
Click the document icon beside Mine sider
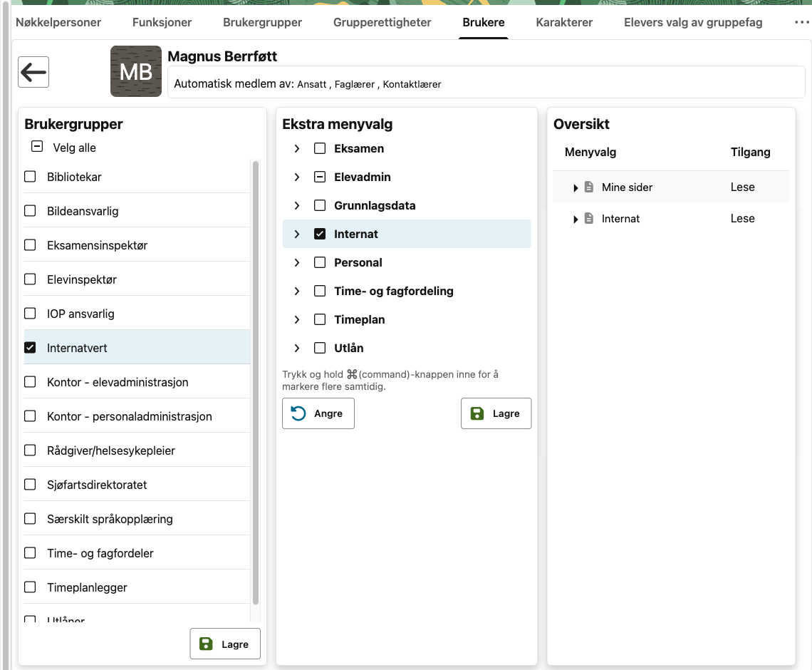coord(589,187)
